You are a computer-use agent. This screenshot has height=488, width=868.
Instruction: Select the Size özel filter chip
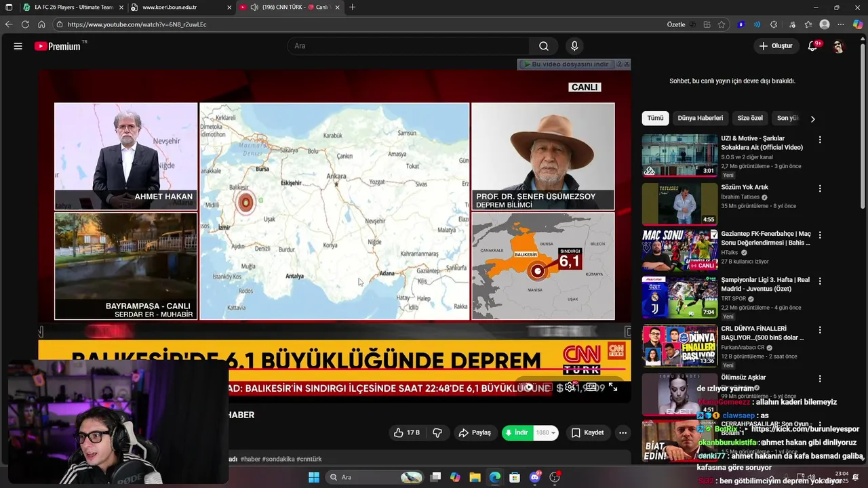(750, 118)
